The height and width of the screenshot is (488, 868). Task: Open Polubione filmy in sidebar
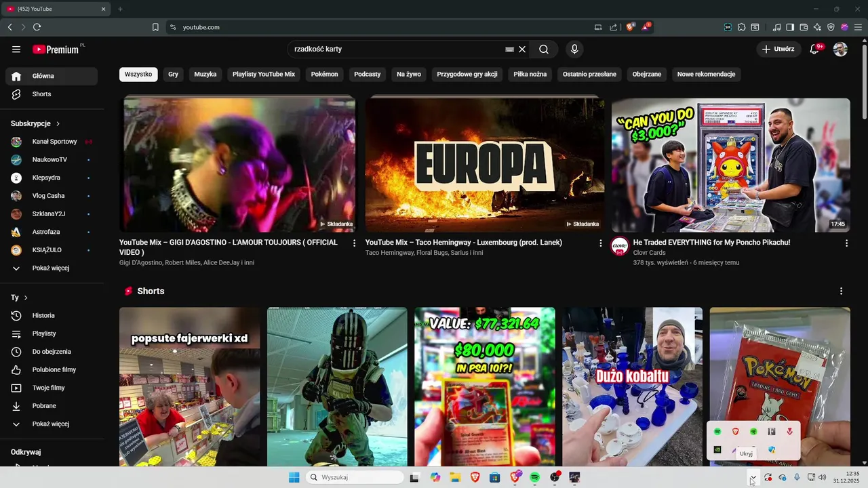[x=51, y=369]
